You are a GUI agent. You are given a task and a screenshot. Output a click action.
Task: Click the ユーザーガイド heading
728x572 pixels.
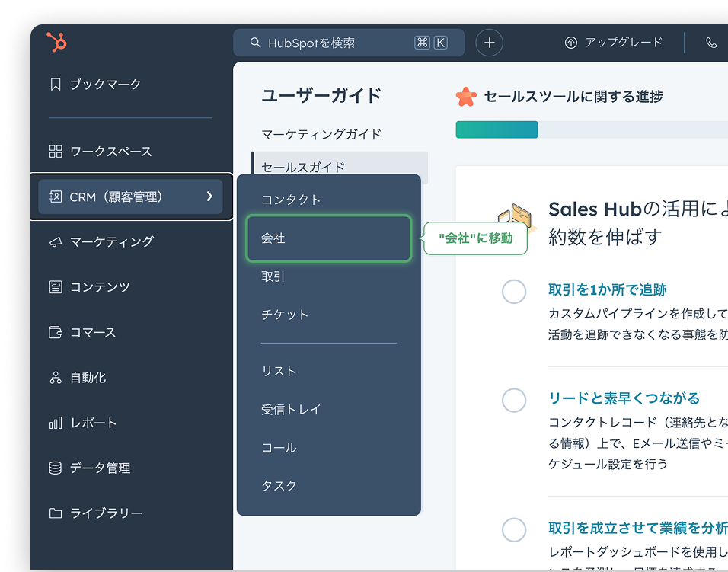coord(321,96)
